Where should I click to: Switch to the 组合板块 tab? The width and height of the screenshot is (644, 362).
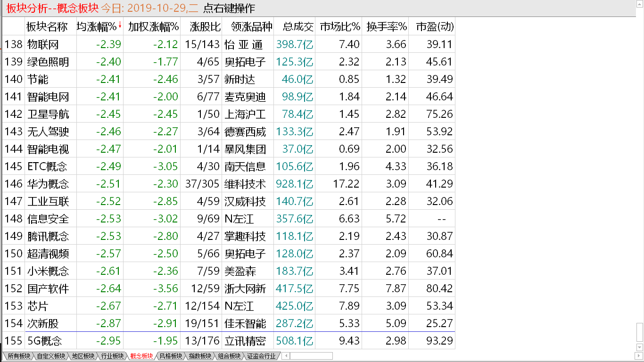[x=229, y=356]
